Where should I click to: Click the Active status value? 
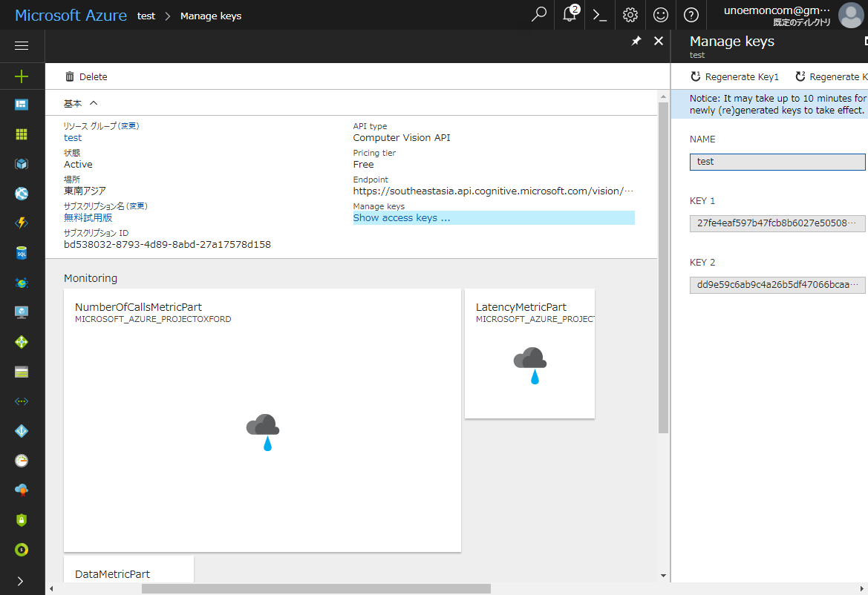pos(78,164)
